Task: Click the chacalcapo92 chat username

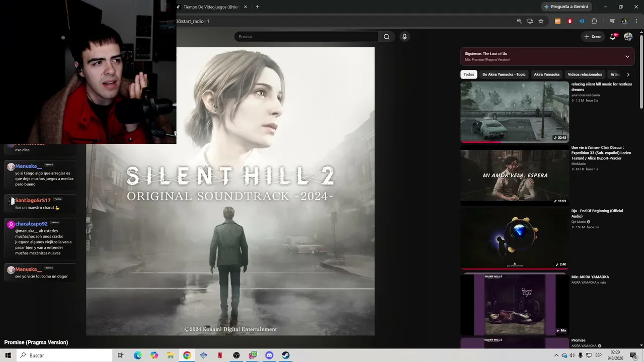Action: [x=31, y=224]
